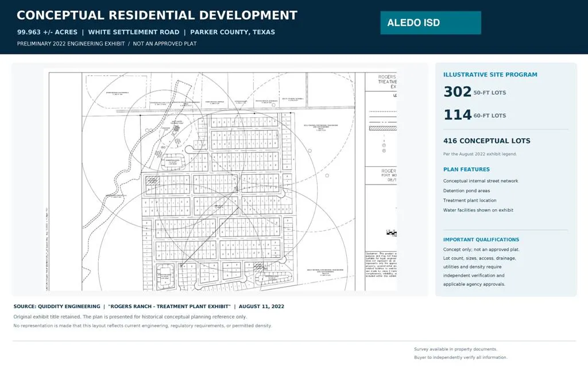The height and width of the screenshot is (368, 588).
Task: Click the "PLAN FEATURES" heading
Action: 466,170
